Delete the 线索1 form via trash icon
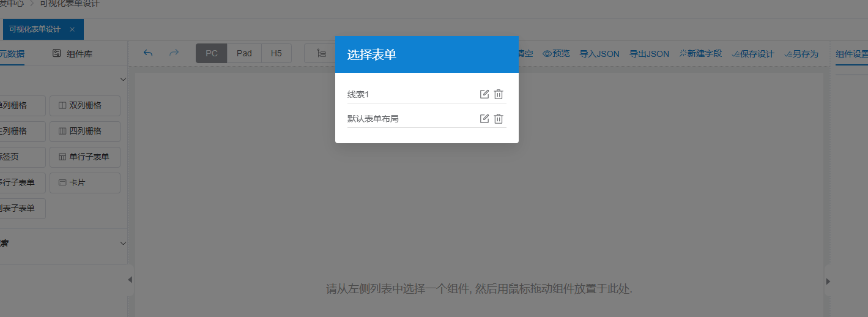Image resolution: width=868 pixels, height=317 pixels. [x=499, y=94]
